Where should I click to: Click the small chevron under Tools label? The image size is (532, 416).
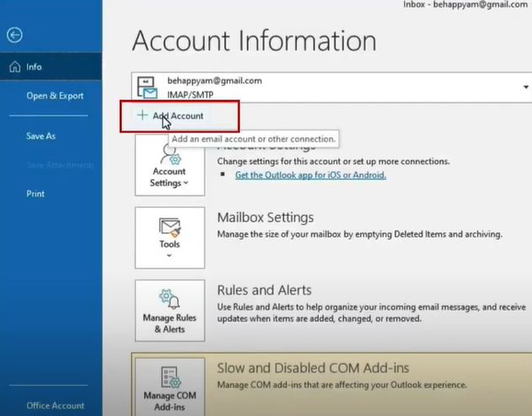coord(169,255)
